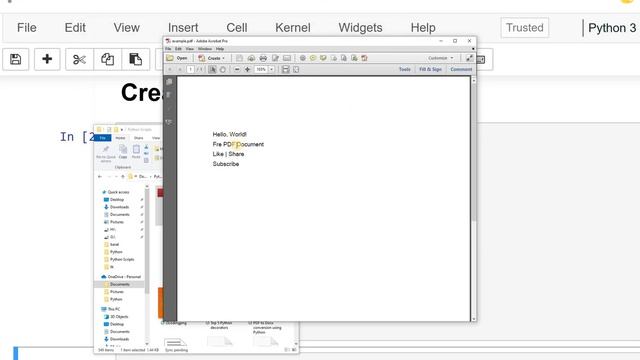Paste cells below in Jupyter toolbar

click(x=136, y=59)
